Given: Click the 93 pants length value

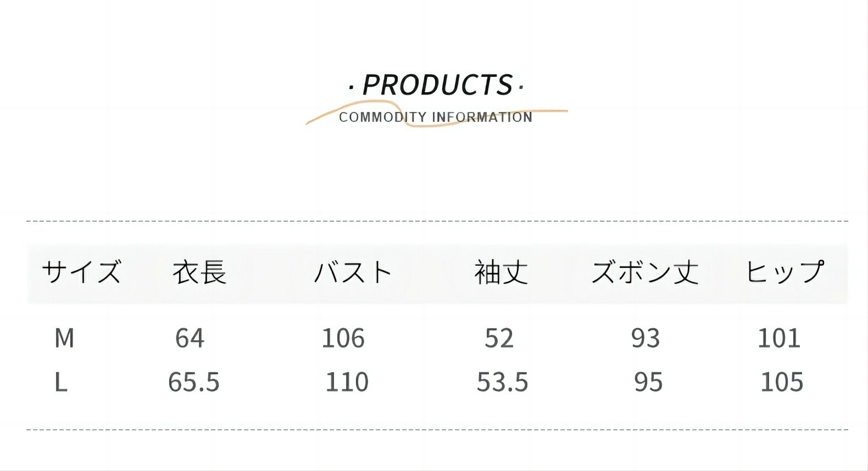Looking at the screenshot, I should tap(645, 338).
